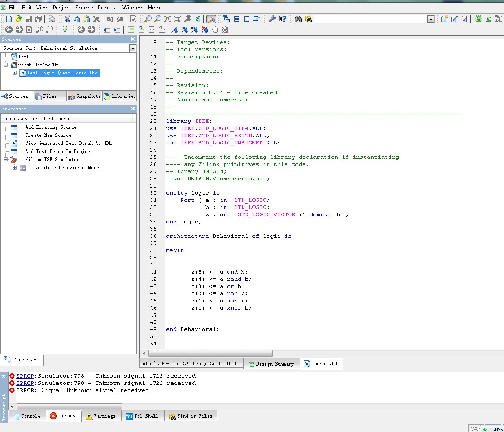The image size is (504, 432).
Task: Click the first ERROR link in transcript
Action: click(x=25, y=376)
